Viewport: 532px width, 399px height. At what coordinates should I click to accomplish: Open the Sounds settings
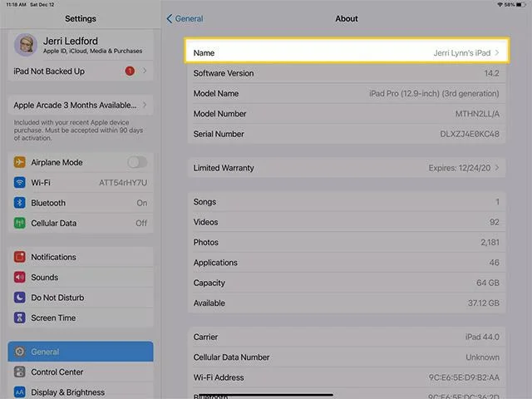click(81, 277)
